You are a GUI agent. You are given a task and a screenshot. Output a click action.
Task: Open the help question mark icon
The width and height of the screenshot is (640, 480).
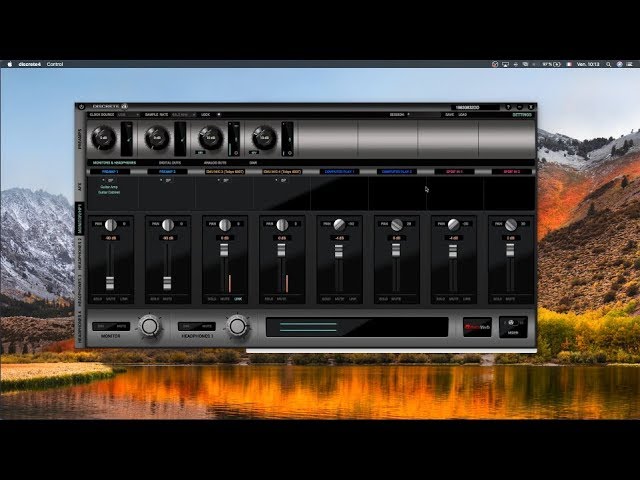508,107
